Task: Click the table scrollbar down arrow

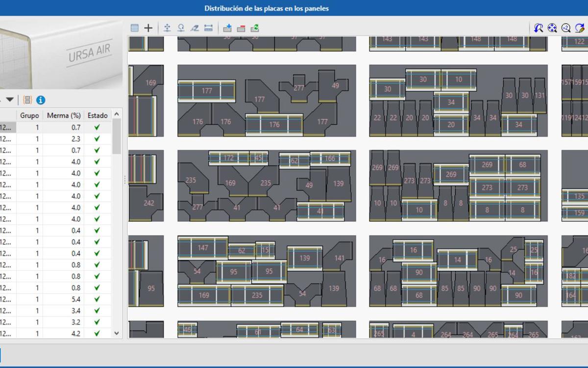Action: (x=117, y=333)
